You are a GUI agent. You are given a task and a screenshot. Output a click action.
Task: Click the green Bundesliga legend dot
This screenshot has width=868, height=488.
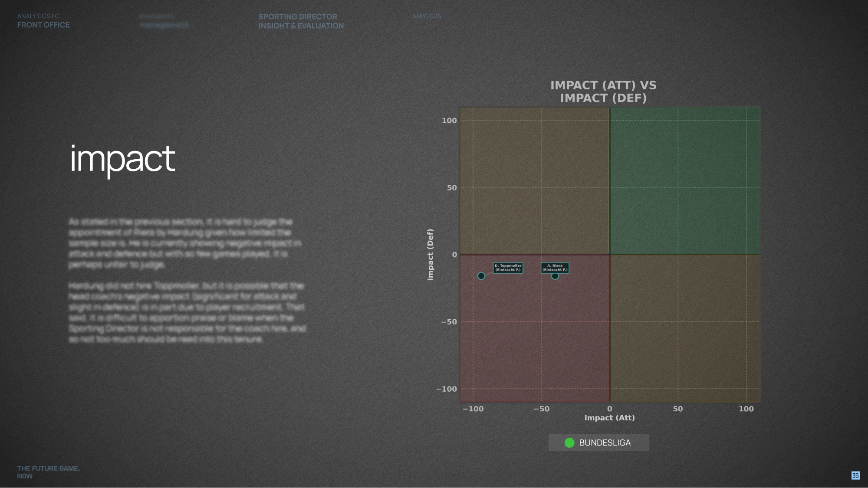click(x=569, y=442)
